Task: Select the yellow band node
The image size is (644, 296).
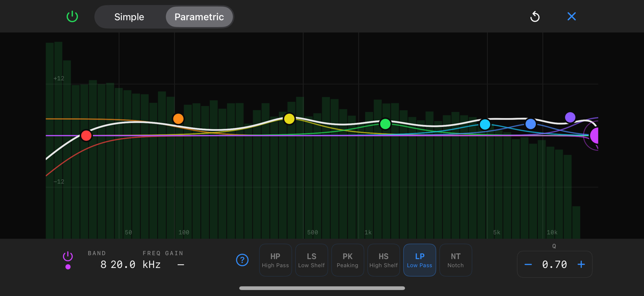Action: click(289, 119)
